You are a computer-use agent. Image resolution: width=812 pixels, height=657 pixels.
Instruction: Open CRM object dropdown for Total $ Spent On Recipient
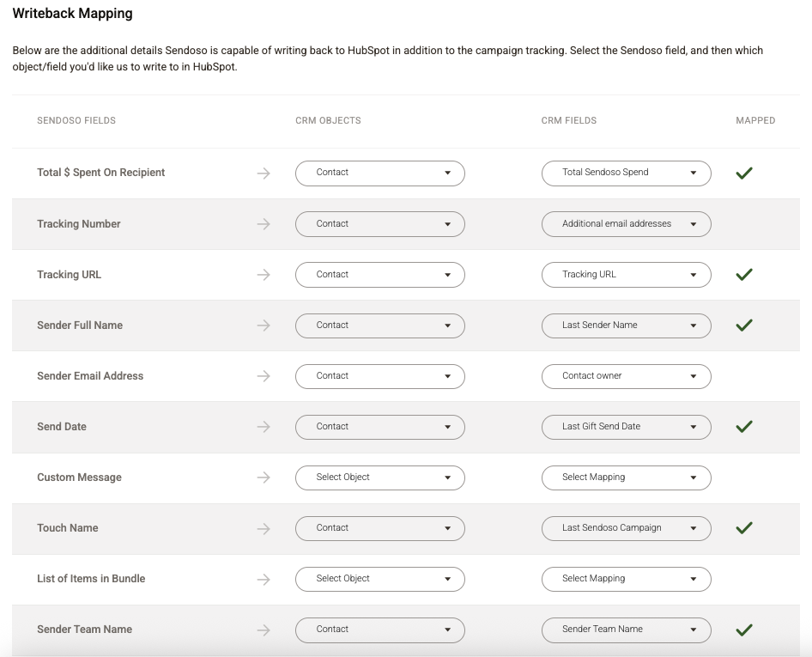380,173
